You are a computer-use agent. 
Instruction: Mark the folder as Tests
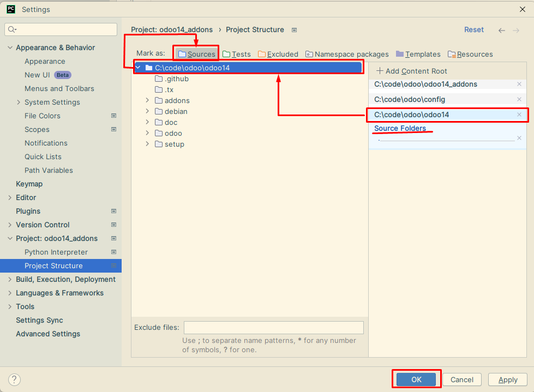pos(237,54)
